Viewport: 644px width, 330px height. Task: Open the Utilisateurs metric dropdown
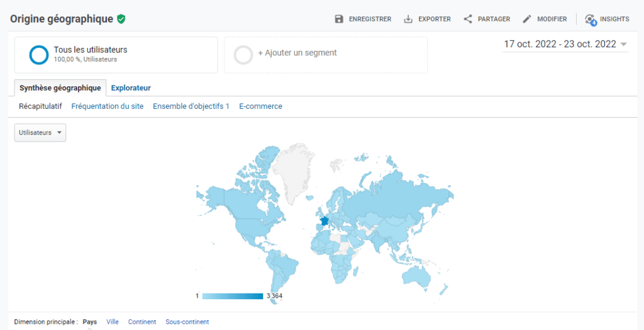coord(40,133)
